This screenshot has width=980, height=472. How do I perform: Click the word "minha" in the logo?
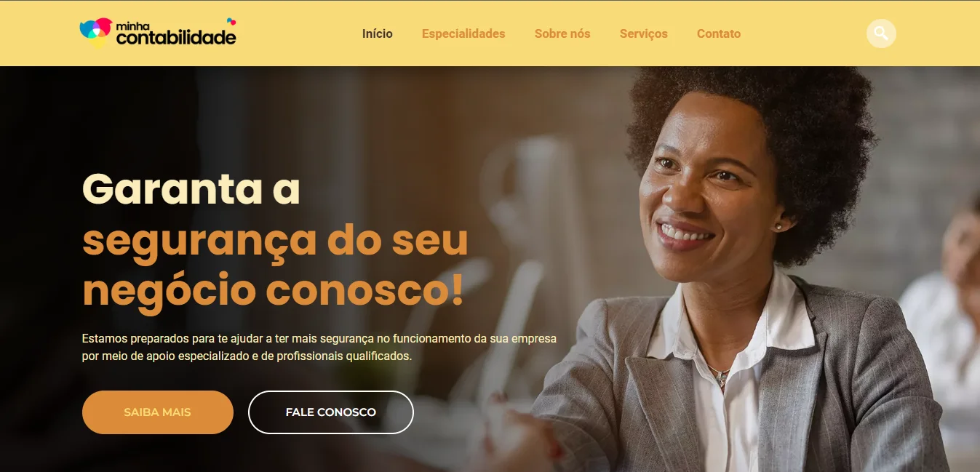tap(131, 25)
